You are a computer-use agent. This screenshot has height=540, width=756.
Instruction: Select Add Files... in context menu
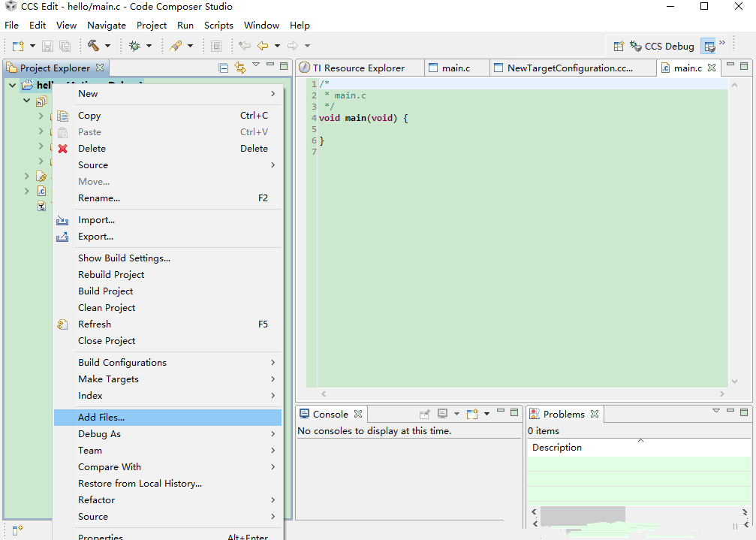coord(167,418)
